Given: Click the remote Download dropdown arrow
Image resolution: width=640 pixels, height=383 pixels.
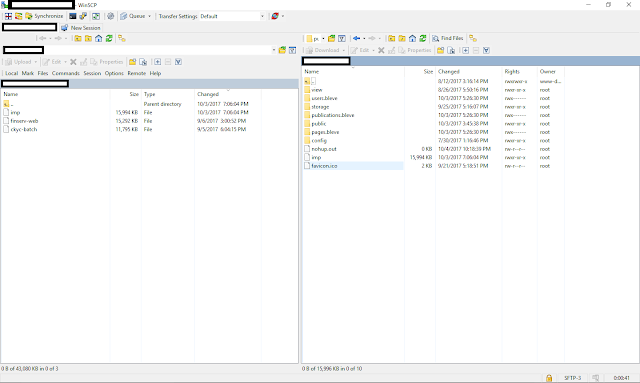Looking at the screenshot, I should coord(344,50).
